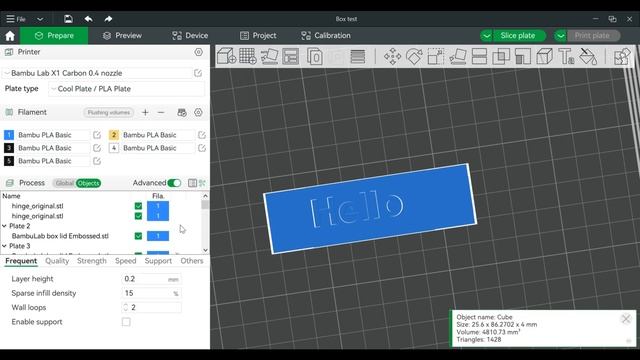Select the Scale tool

pyautogui.click(x=436, y=56)
